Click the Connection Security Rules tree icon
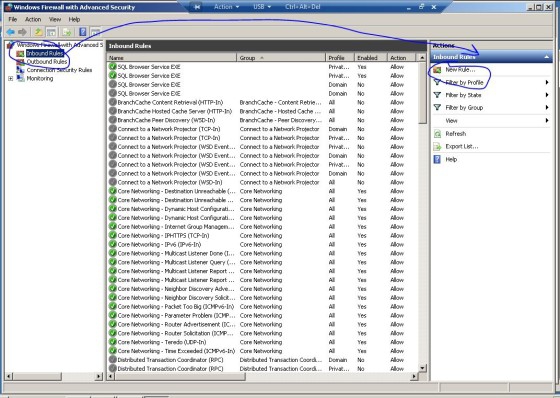560x398 pixels. (x=20, y=70)
